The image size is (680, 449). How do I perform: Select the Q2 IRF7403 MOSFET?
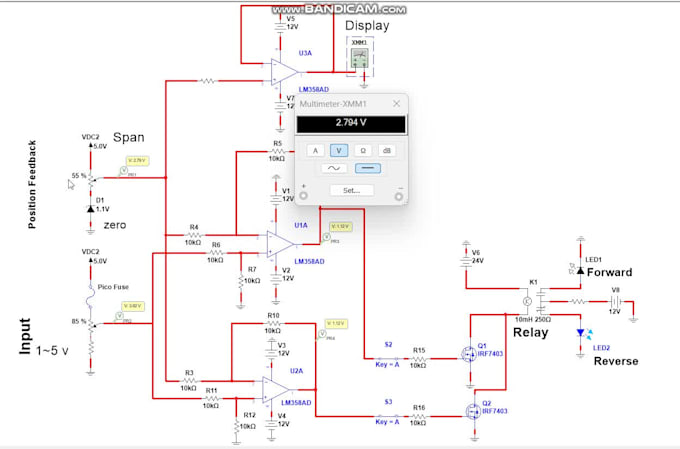[474, 410]
